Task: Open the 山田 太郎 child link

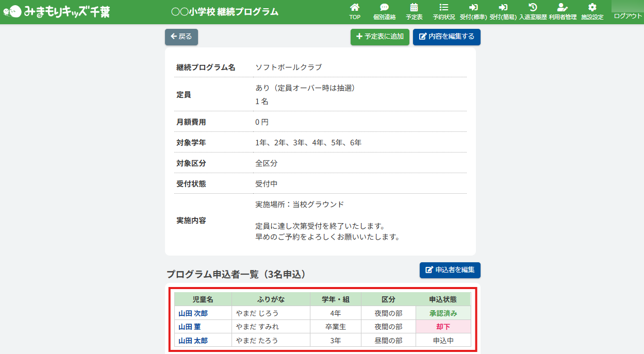Action: coord(193,340)
